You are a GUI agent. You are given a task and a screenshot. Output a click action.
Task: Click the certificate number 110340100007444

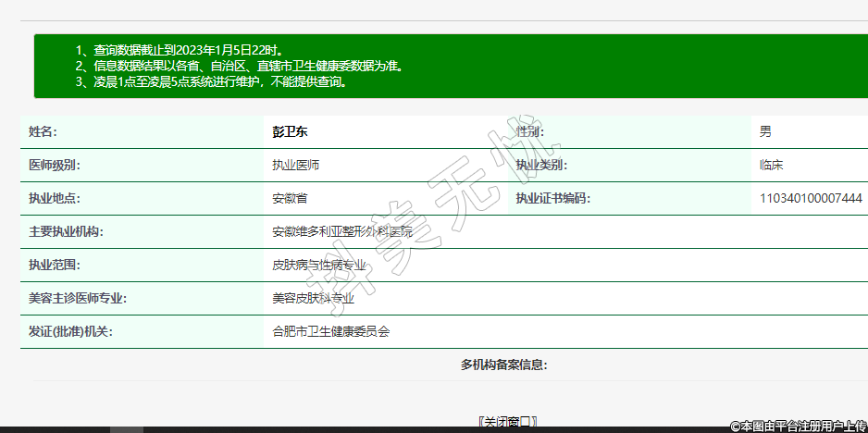click(811, 198)
